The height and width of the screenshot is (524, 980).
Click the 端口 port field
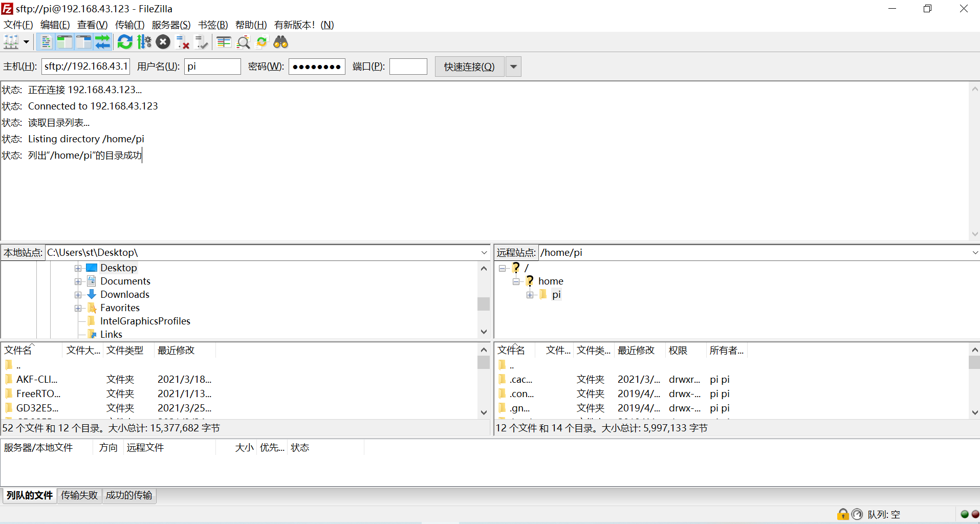(x=408, y=67)
